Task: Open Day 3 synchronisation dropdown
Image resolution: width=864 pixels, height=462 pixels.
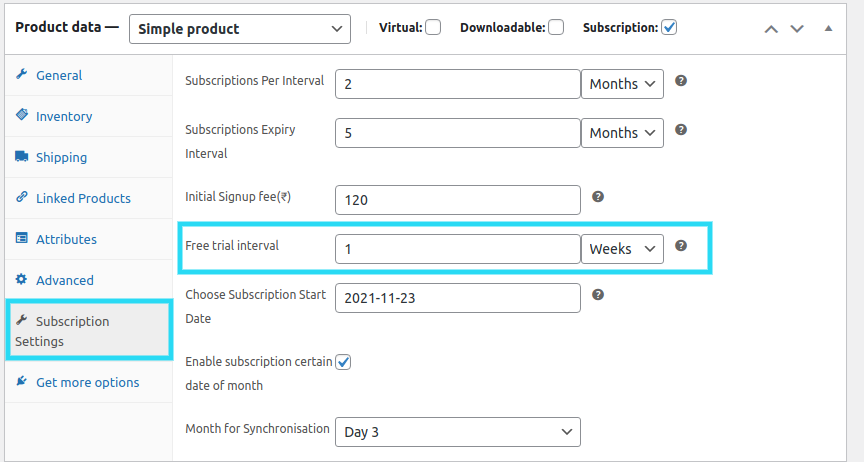Action: pyautogui.click(x=457, y=432)
